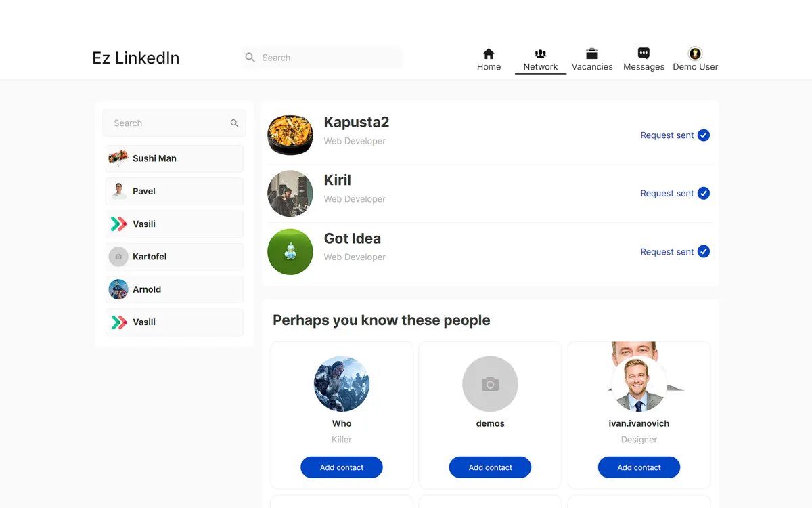This screenshot has width=812, height=508.
Task: Open Got Idea's green profile picture
Action: pyautogui.click(x=290, y=252)
